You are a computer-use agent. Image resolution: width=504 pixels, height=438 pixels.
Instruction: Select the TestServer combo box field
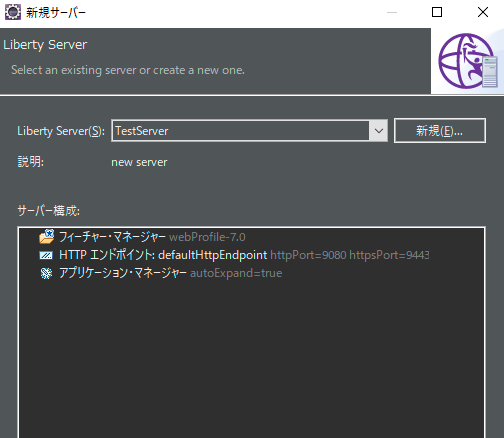click(x=249, y=131)
